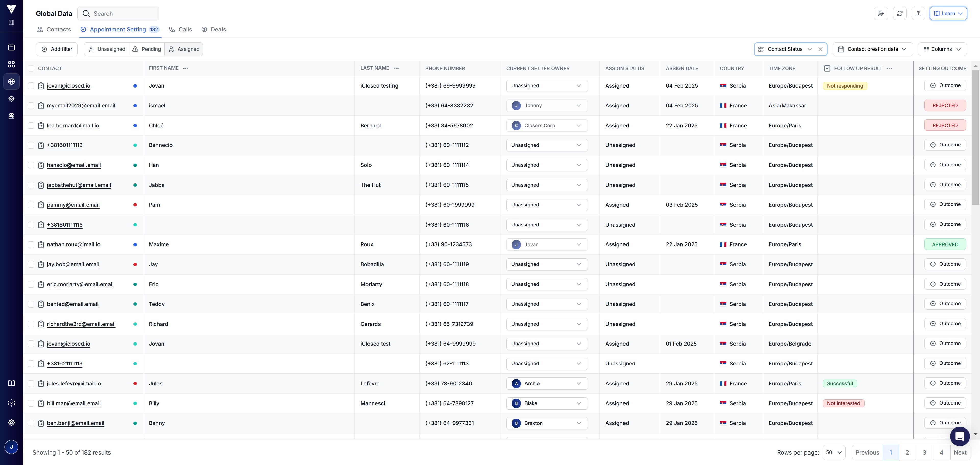Open the settings gear in sidebar
Image resolution: width=980 pixels, height=465 pixels.
pyautogui.click(x=11, y=422)
